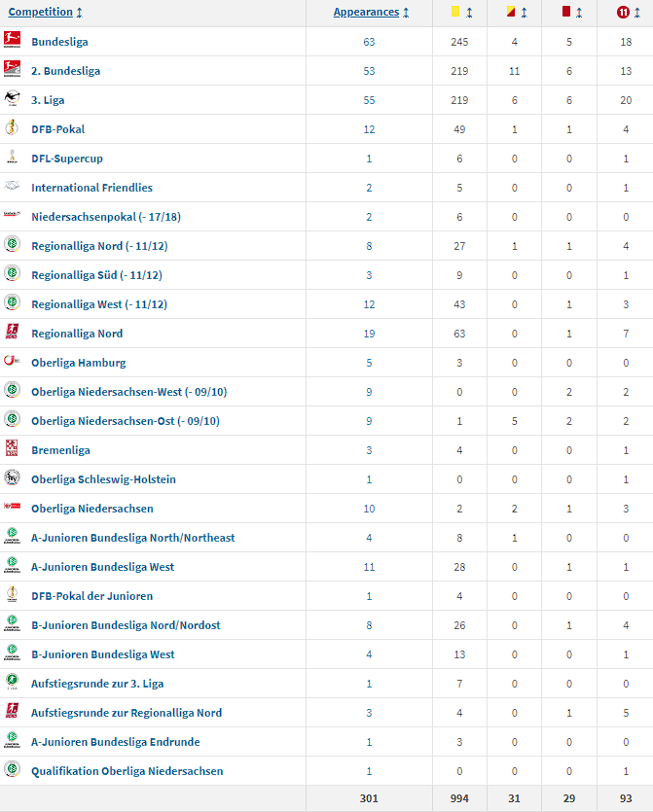Click the A-Junioren Bundesliga North/Northeast logo

(x=12, y=536)
